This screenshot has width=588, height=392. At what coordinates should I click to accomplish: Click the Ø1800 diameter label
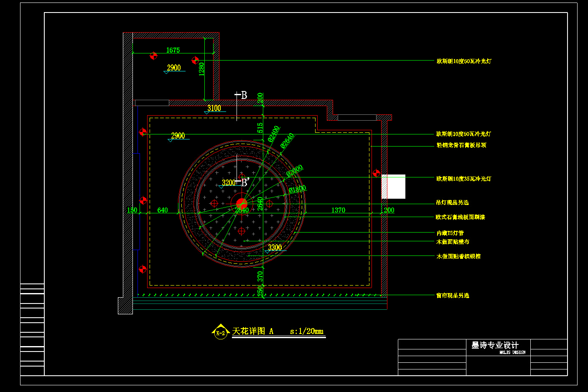point(298,189)
